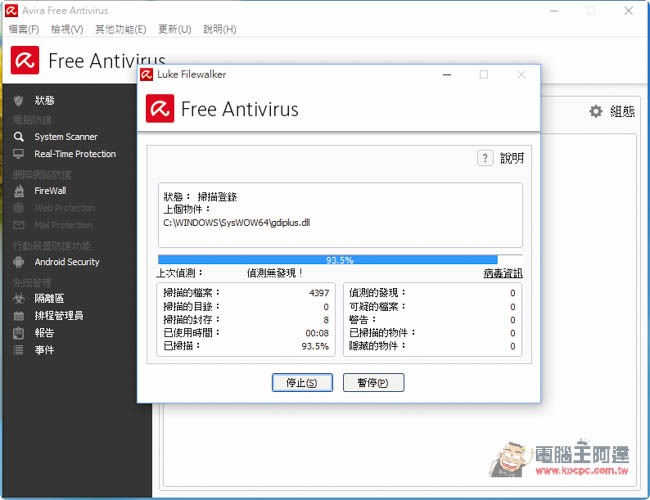Viewport: 650px width, 500px height.
Task: Click the Avira Free Antivirus title bar icon
Action: pos(11,10)
